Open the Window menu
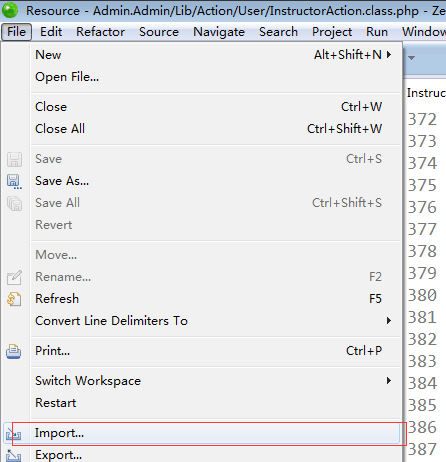The image size is (446, 462). (424, 32)
